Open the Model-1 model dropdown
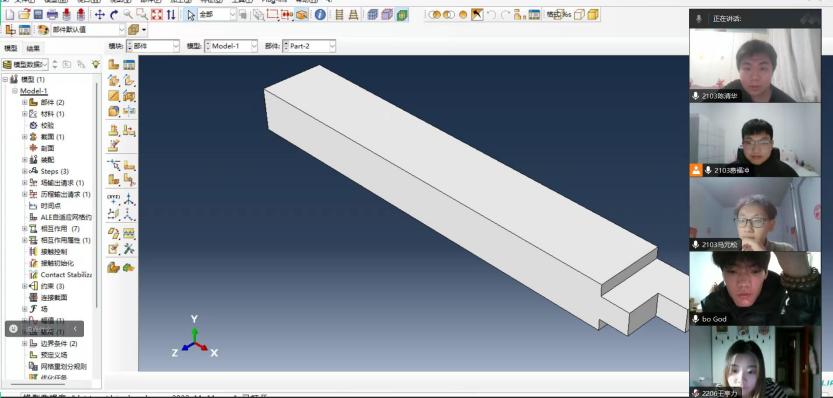 coord(231,46)
